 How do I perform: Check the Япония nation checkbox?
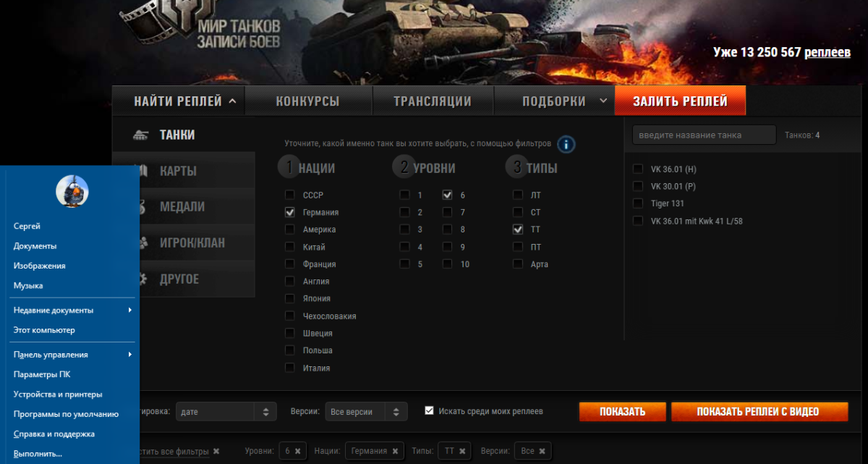290,298
